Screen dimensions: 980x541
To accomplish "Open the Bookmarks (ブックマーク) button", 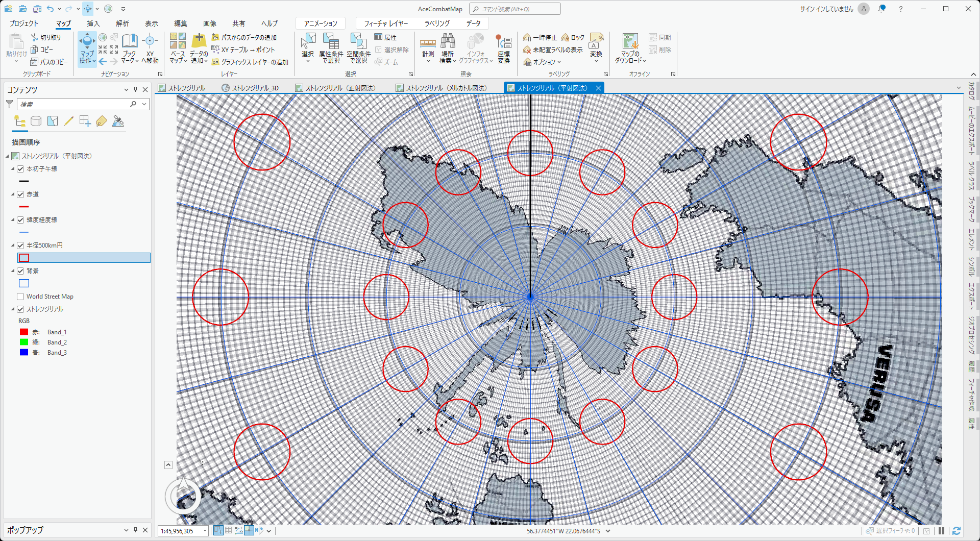I will click(130, 48).
